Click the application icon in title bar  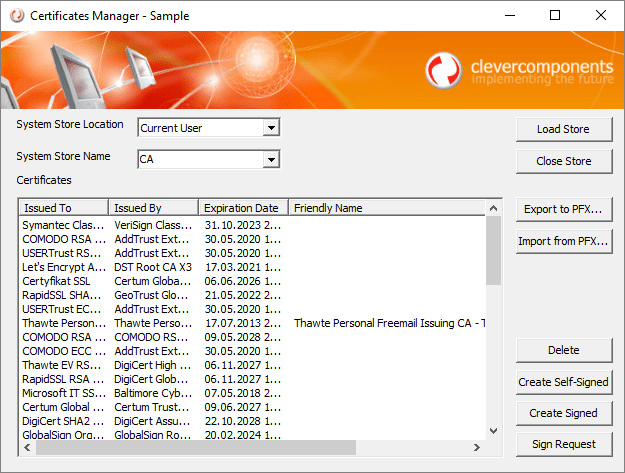click(17, 16)
